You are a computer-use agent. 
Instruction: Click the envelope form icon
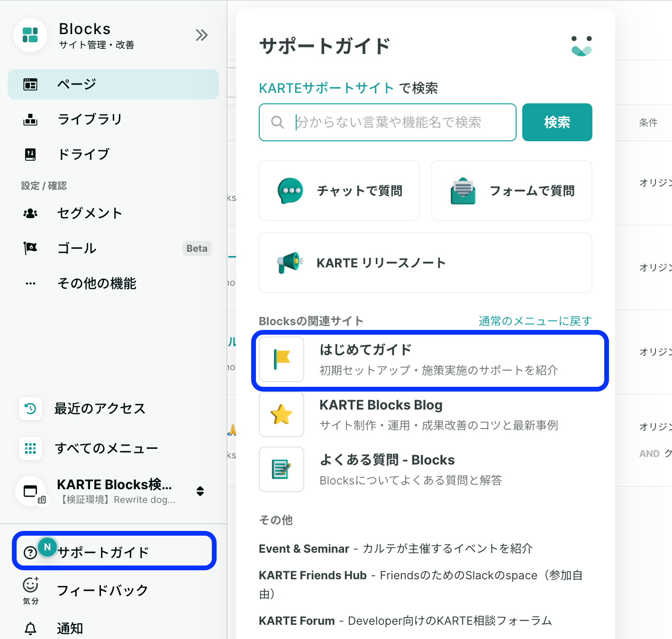point(463,191)
